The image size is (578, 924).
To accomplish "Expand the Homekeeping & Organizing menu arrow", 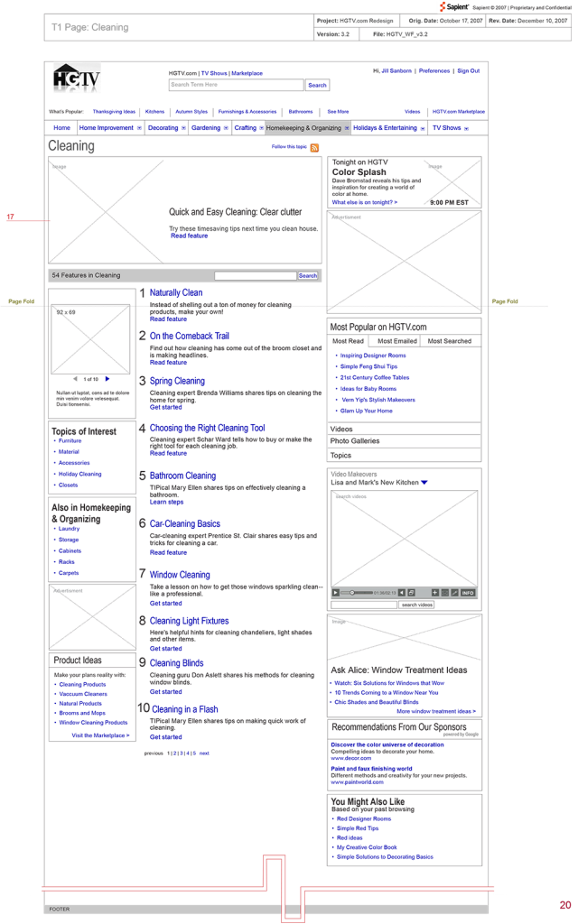I will click(347, 128).
